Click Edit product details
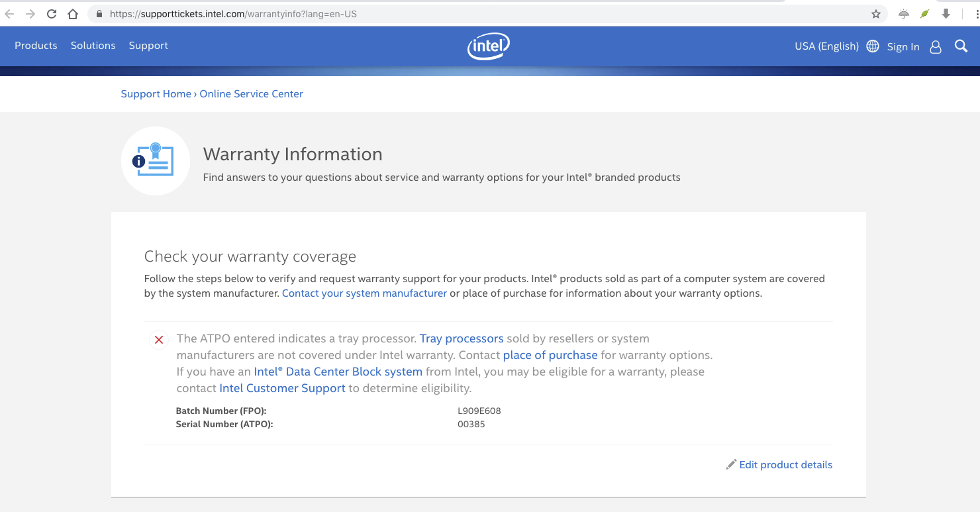Image resolution: width=980 pixels, height=512 pixels. click(786, 464)
